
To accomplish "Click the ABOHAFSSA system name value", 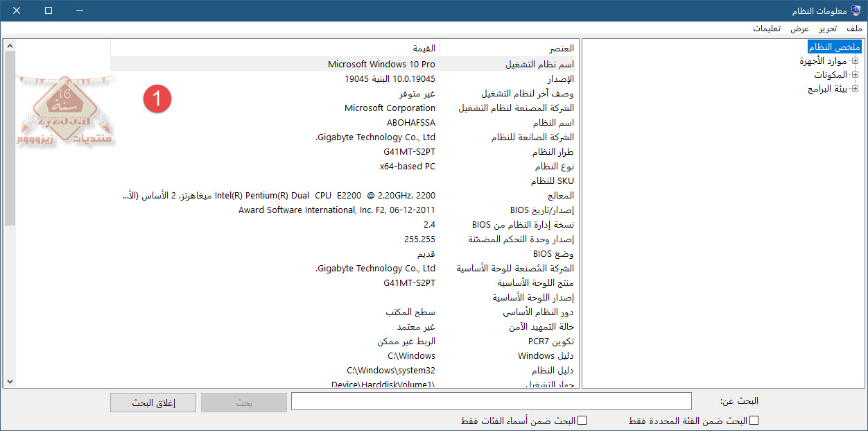I will (x=411, y=122).
